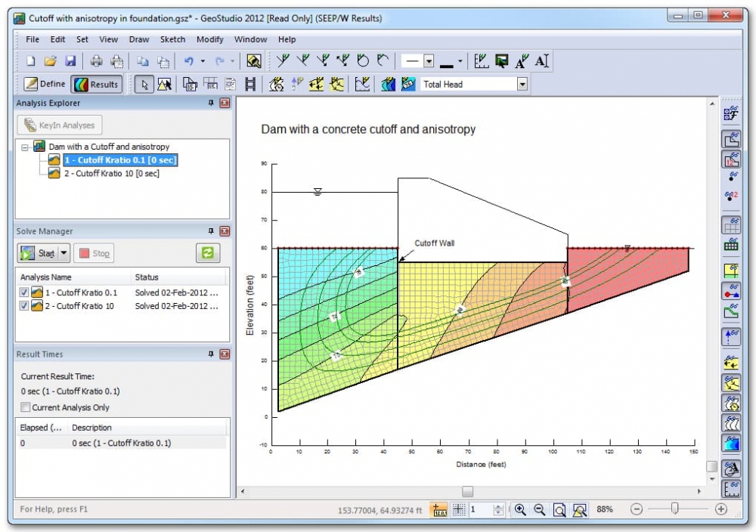Click the Sketch Text 'A' icon
This screenshot has height=532, width=756.
pyautogui.click(x=522, y=61)
